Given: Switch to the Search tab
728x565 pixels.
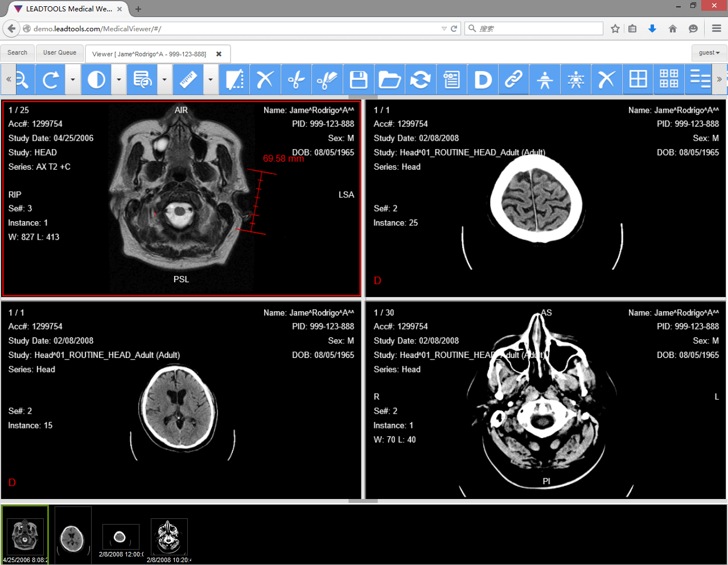Looking at the screenshot, I should pos(18,53).
